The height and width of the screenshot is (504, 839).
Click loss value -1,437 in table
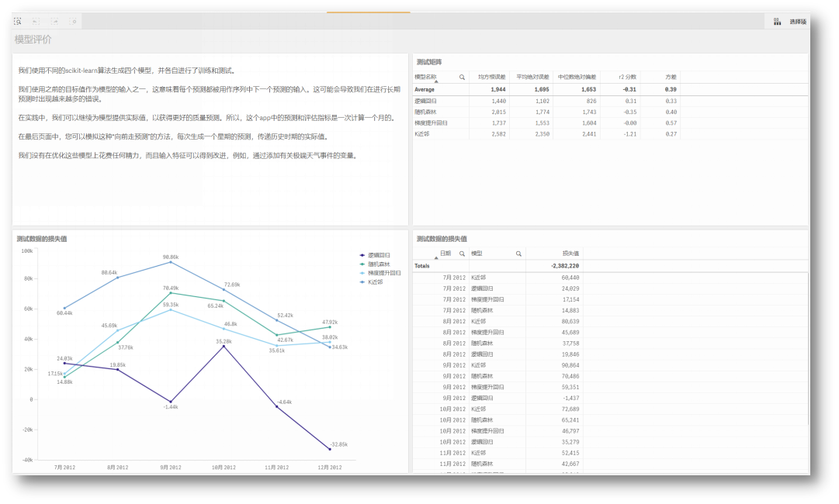click(x=571, y=399)
